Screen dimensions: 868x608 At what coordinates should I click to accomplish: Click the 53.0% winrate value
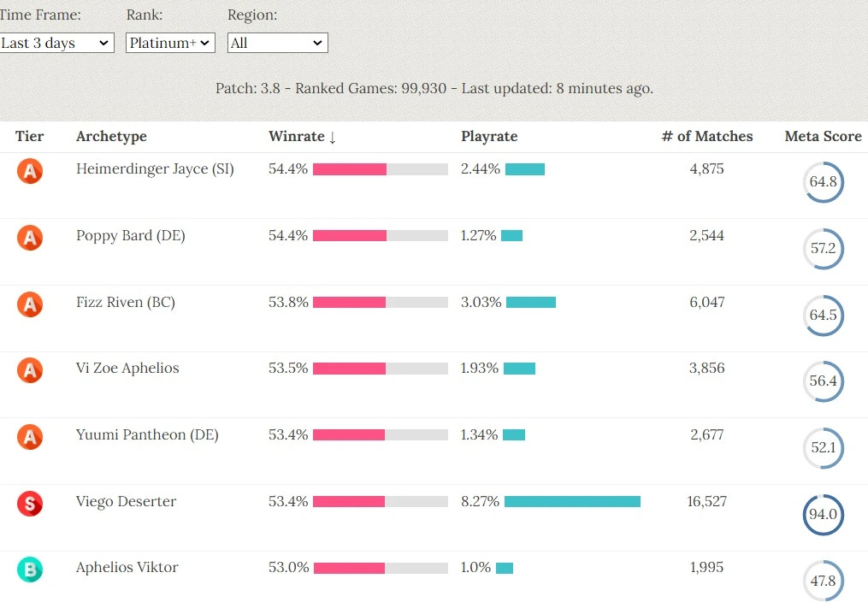(x=288, y=568)
